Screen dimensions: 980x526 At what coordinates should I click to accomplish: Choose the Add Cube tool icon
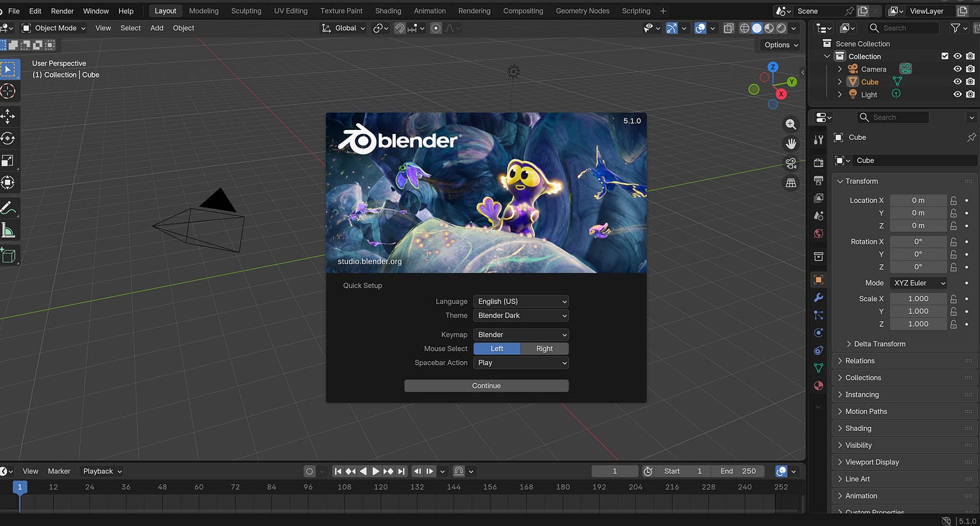click(x=8, y=255)
